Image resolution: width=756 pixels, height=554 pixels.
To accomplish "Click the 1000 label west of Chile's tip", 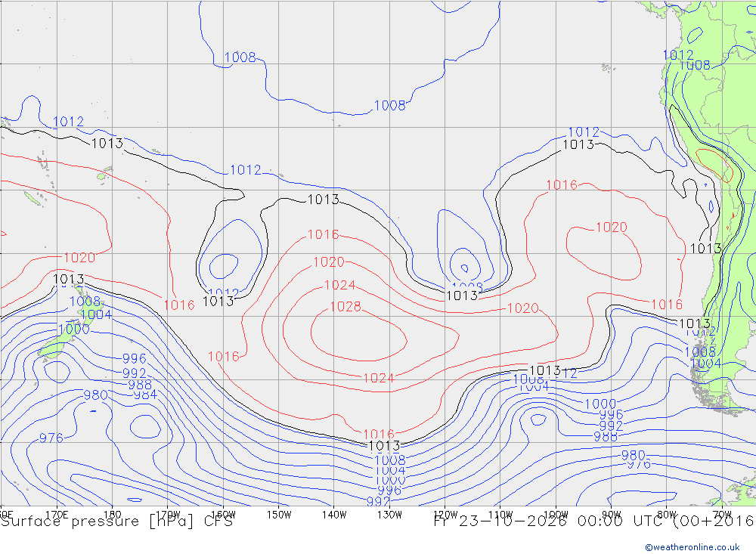I will [600, 404].
